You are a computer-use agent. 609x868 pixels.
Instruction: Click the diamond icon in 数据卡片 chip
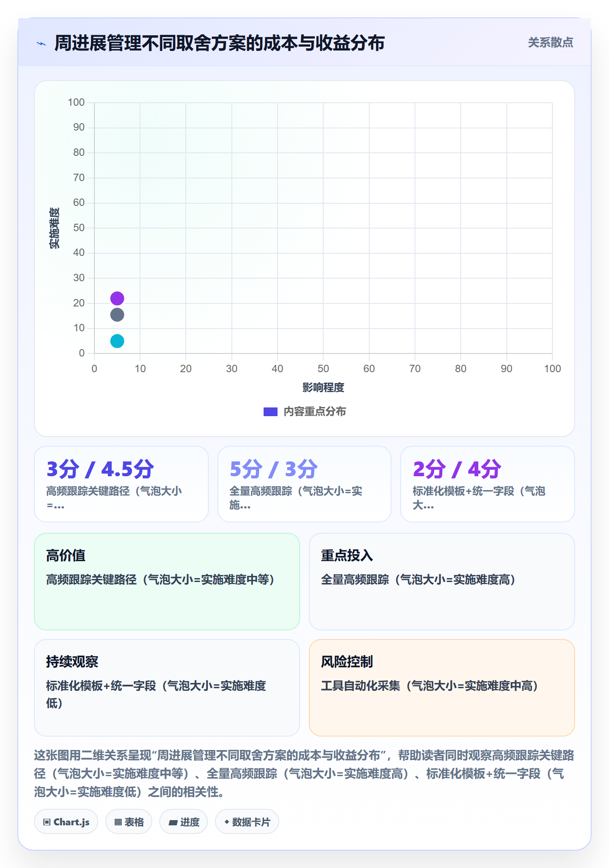click(x=227, y=822)
